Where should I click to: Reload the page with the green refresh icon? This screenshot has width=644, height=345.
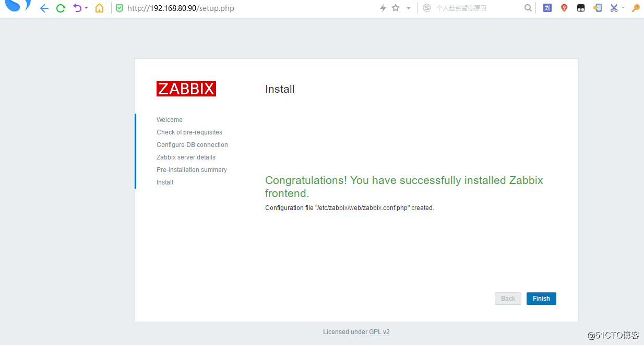point(61,8)
